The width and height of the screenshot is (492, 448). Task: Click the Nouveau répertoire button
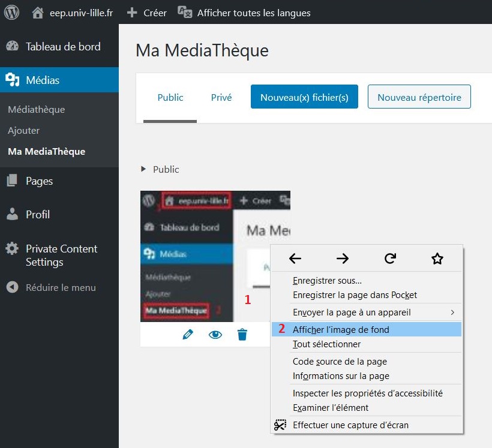coord(419,97)
